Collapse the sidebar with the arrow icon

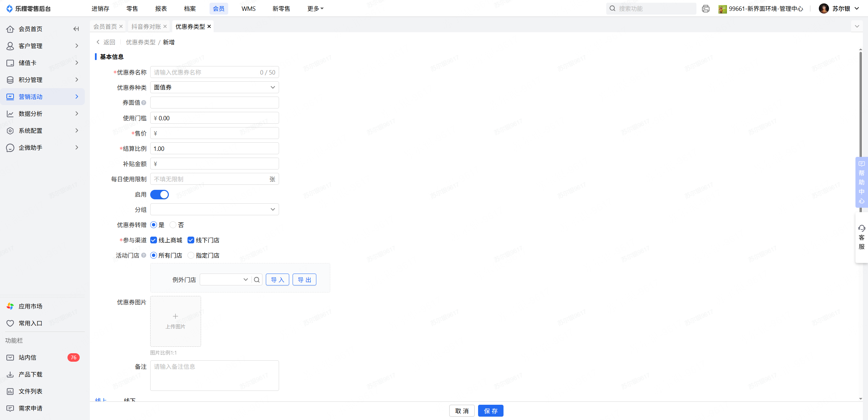[76, 29]
